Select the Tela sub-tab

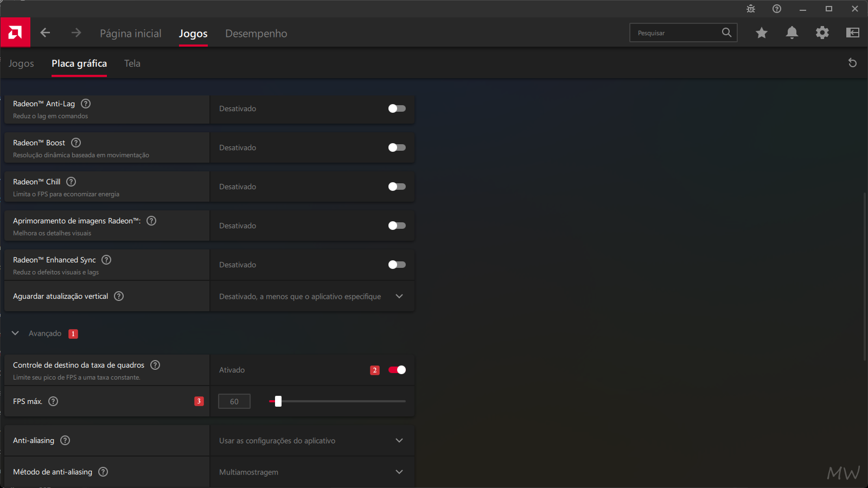coord(132,63)
